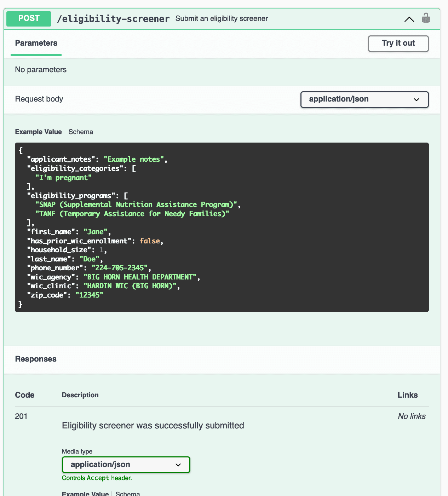Viewport: 448px width, 496px height.
Task: Click the Controls Accept header link
Action: coord(97,478)
